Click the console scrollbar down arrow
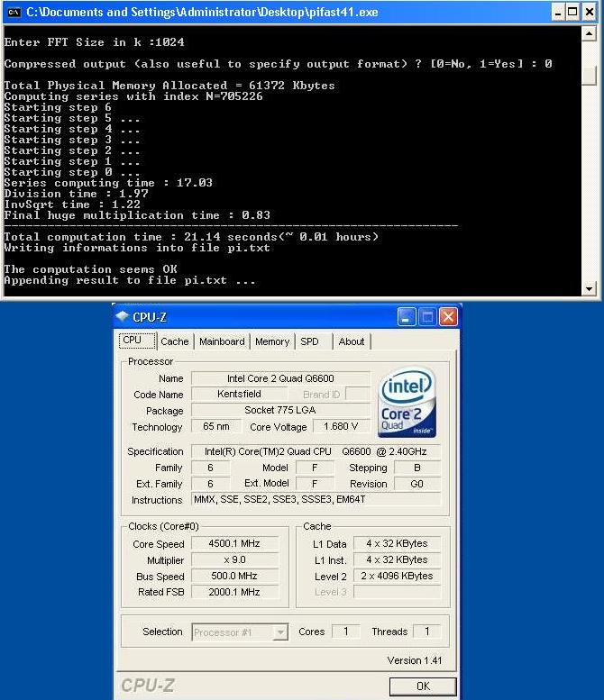This screenshot has height=700, width=604. tap(590, 289)
